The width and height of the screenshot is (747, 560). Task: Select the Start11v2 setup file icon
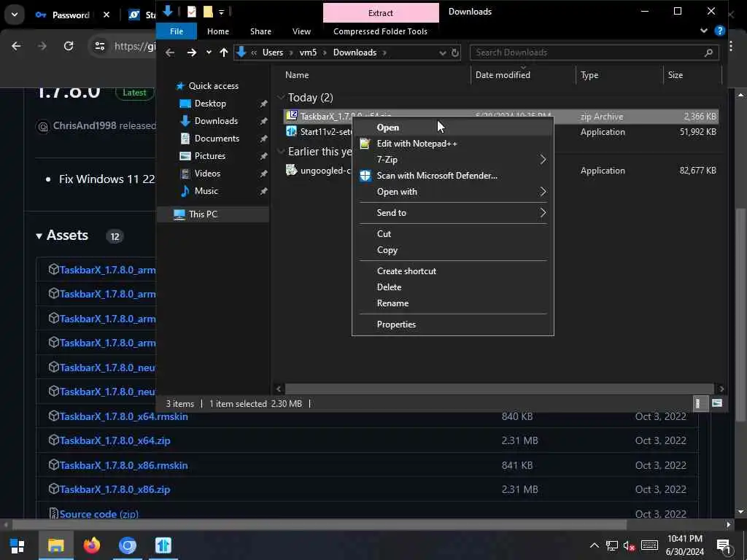[x=291, y=131]
